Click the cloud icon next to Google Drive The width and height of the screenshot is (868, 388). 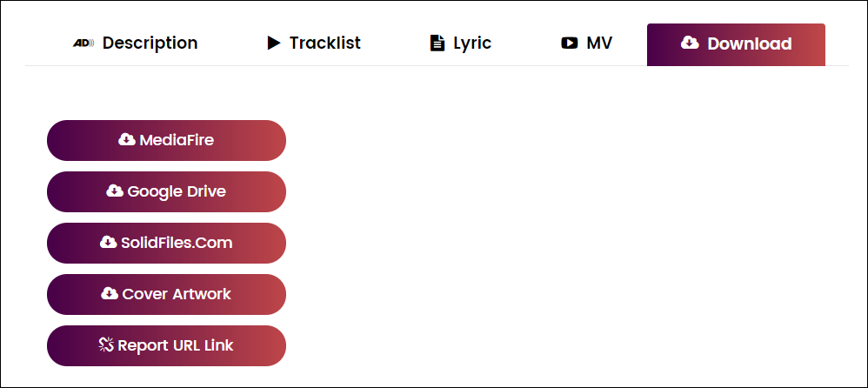(115, 191)
